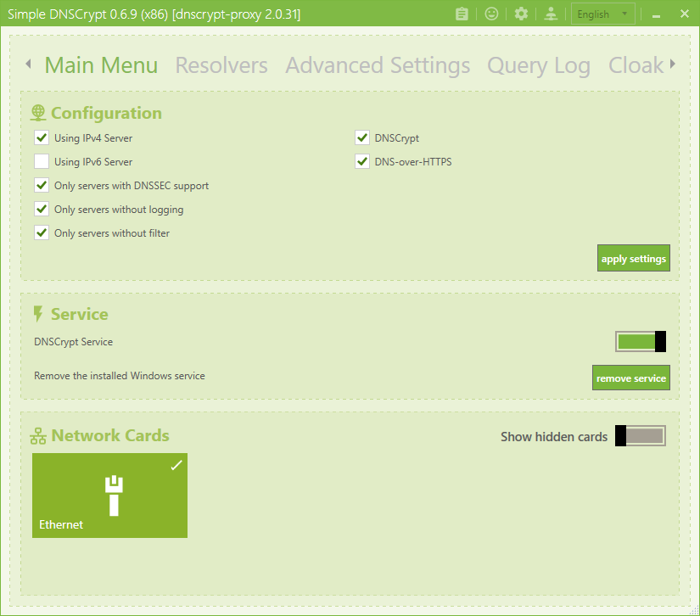Screen dimensions: 700x616
Task: Click the lightning bolt Service icon
Action: pyautogui.click(x=38, y=314)
